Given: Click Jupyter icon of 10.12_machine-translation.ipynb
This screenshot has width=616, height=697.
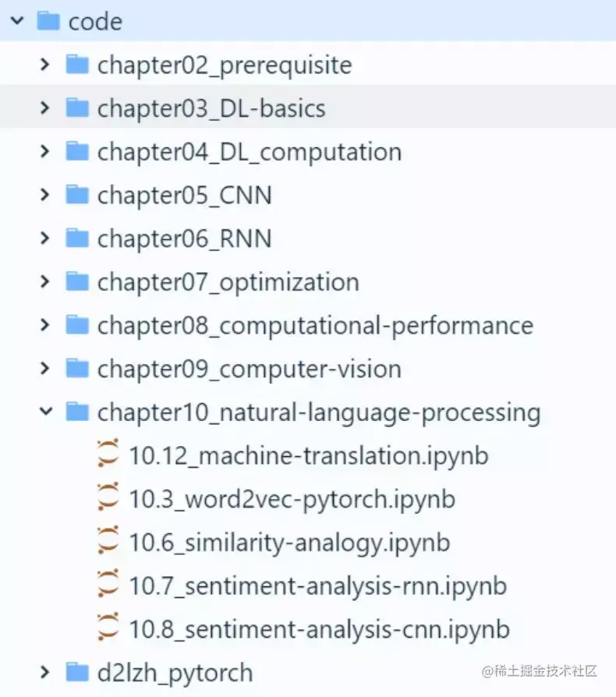Looking at the screenshot, I should 108,453.
